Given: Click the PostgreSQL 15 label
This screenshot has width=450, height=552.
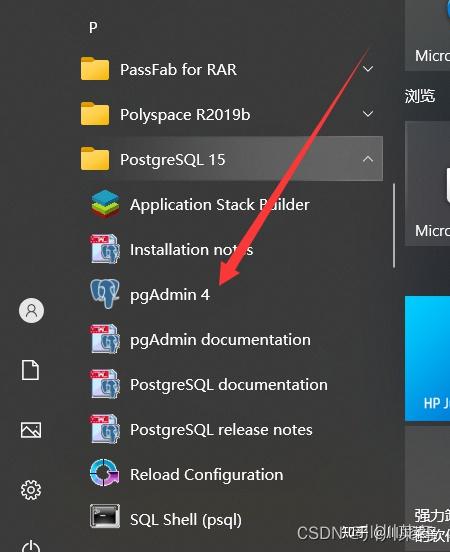Looking at the screenshot, I should coord(173,160).
